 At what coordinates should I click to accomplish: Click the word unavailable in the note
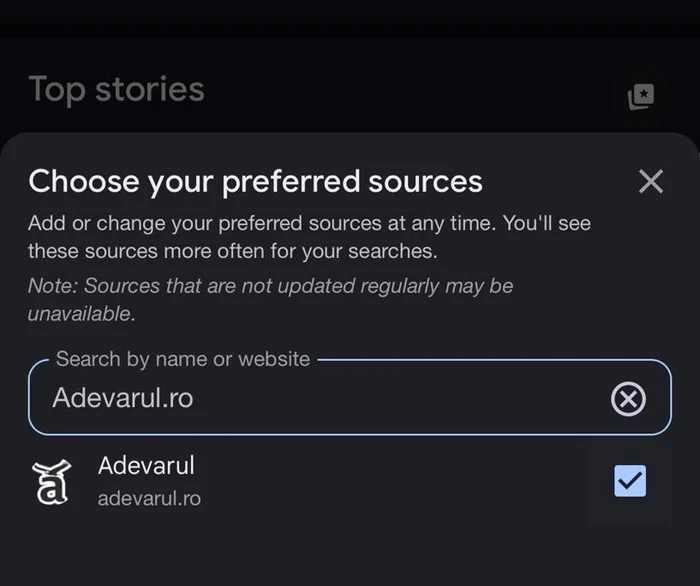tap(82, 314)
